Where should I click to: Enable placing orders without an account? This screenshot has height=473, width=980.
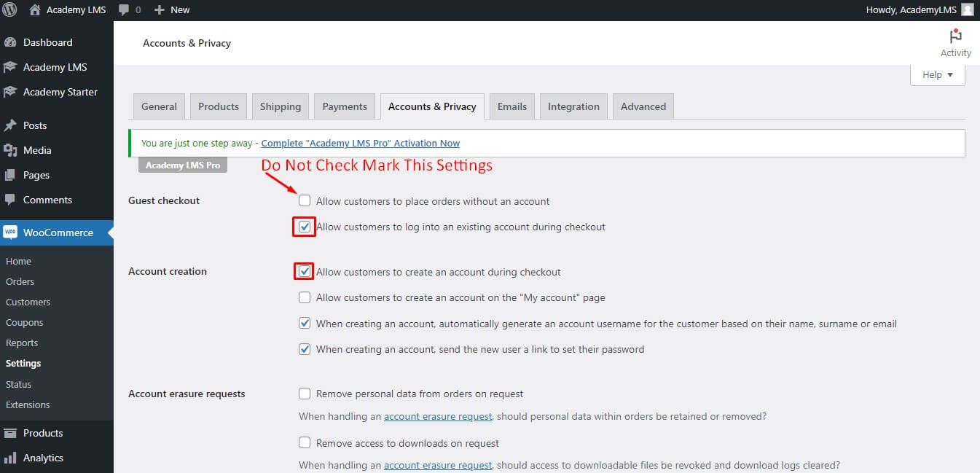(x=305, y=200)
